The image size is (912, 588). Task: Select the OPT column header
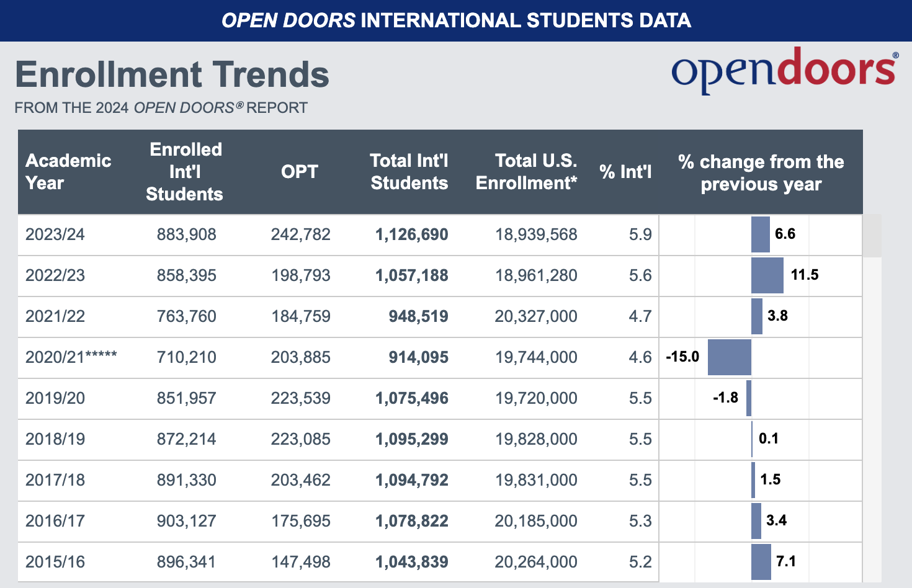pos(300,172)
